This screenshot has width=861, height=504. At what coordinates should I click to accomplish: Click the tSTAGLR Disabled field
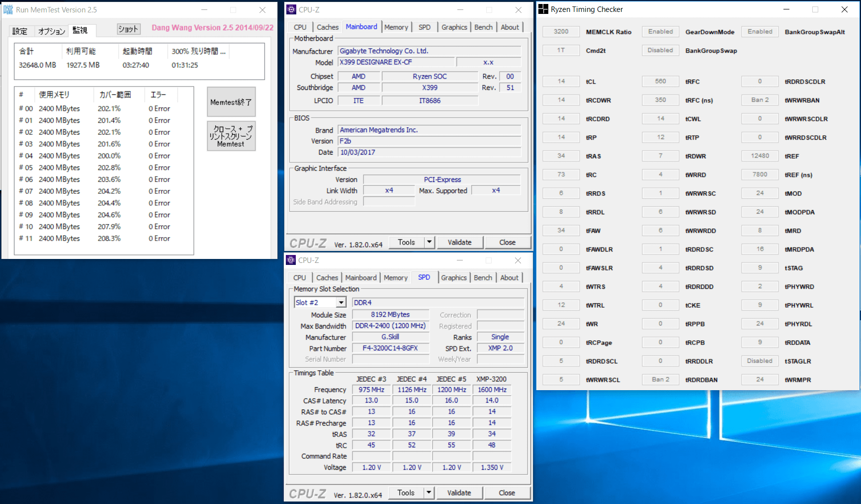point(760,361)
